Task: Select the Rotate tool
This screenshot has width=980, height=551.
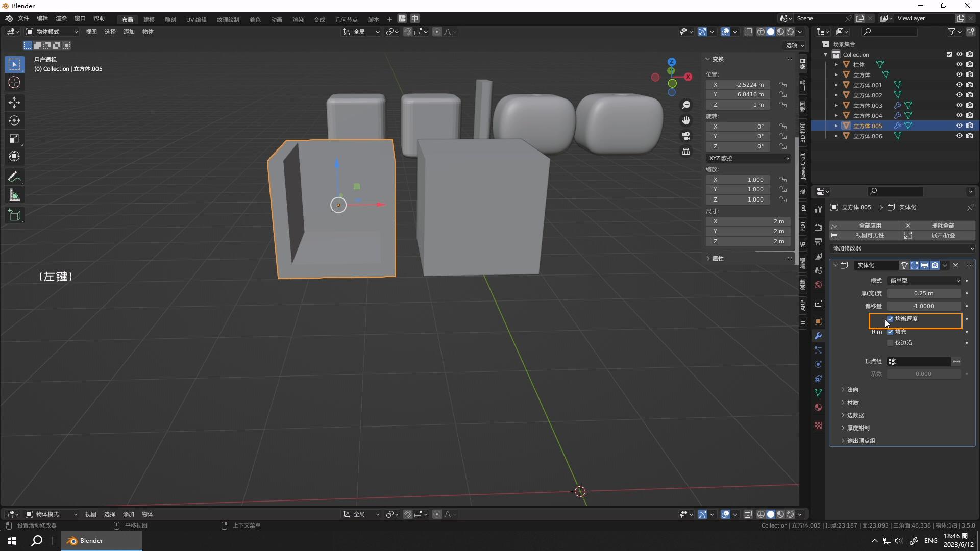Action: (14, 120)
